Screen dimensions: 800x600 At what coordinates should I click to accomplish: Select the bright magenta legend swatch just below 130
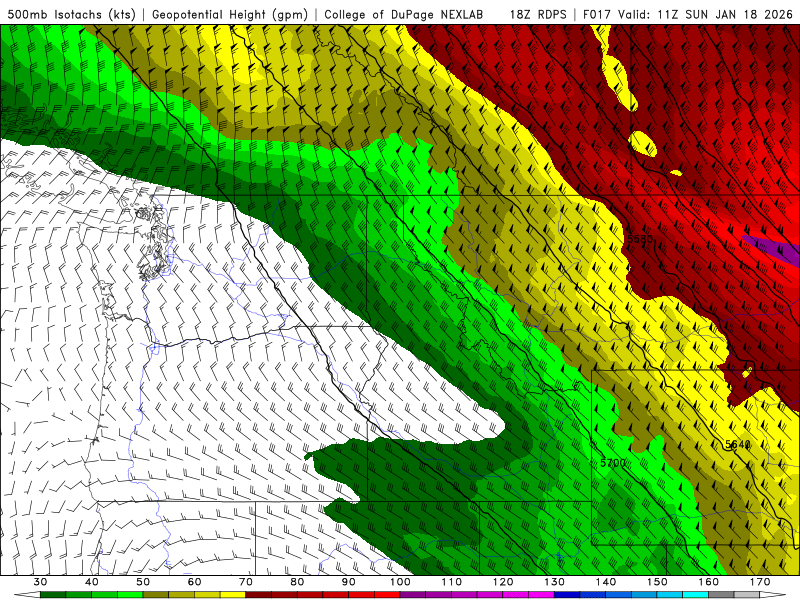pos(541,595)
